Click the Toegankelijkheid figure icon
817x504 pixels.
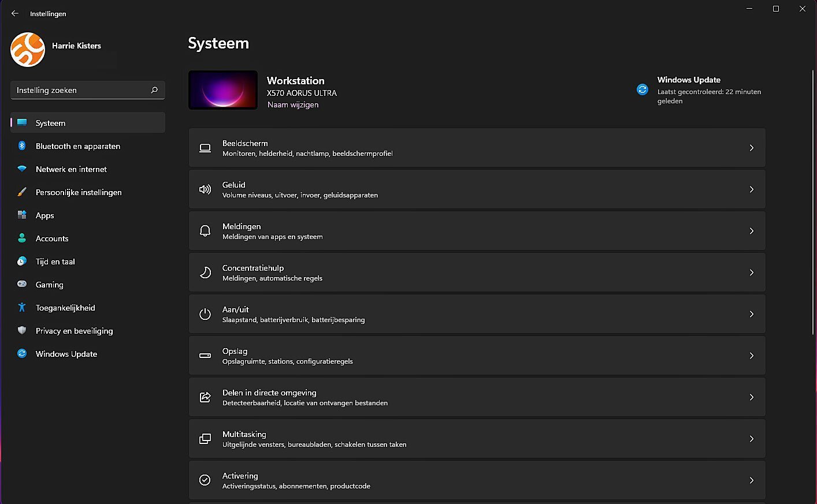point(22,307)
